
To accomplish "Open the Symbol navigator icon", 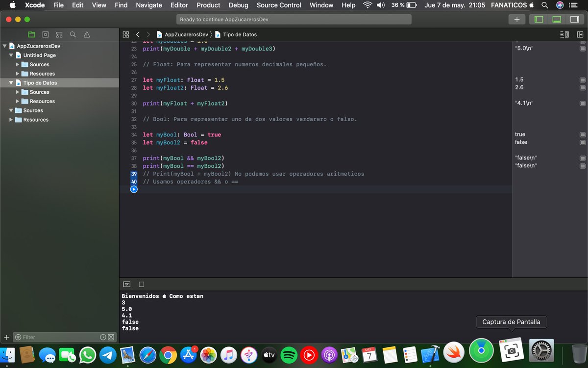I will [x=59, y=34].
